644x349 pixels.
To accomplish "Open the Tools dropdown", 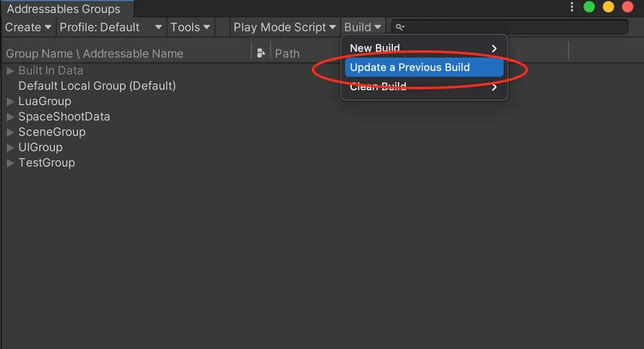I will 190,27.
